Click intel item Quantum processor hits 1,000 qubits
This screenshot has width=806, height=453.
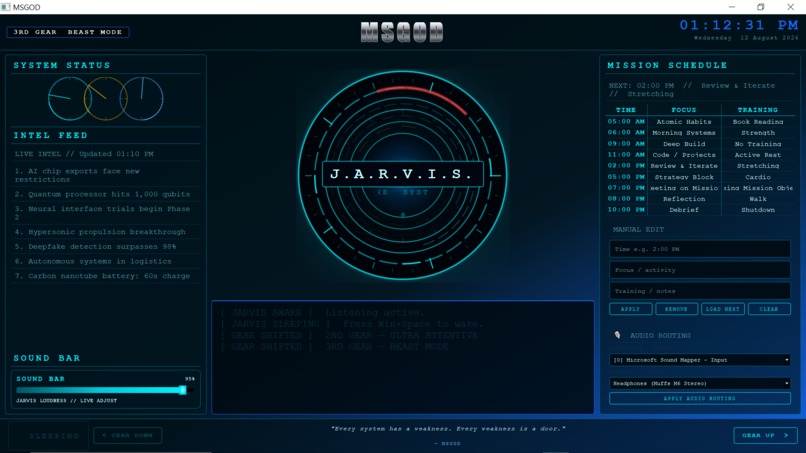pyautogui.click(x=107, y=194)
